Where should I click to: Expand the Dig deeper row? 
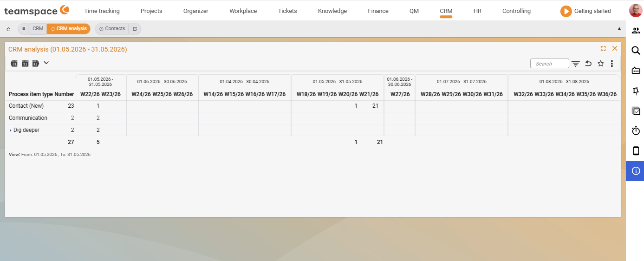11,130
